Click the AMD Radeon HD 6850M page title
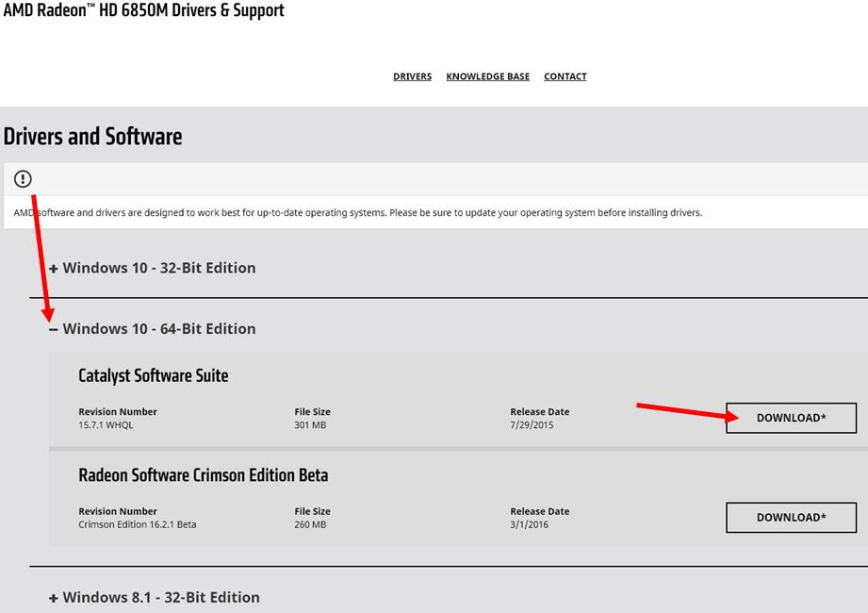 [x=144, y=10]
